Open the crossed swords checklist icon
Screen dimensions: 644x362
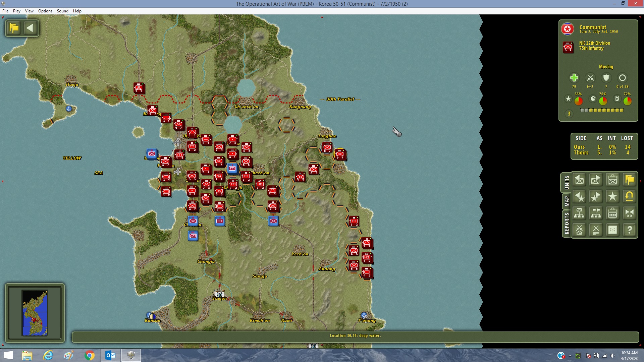pyautogui.click(x=579, y=230)
